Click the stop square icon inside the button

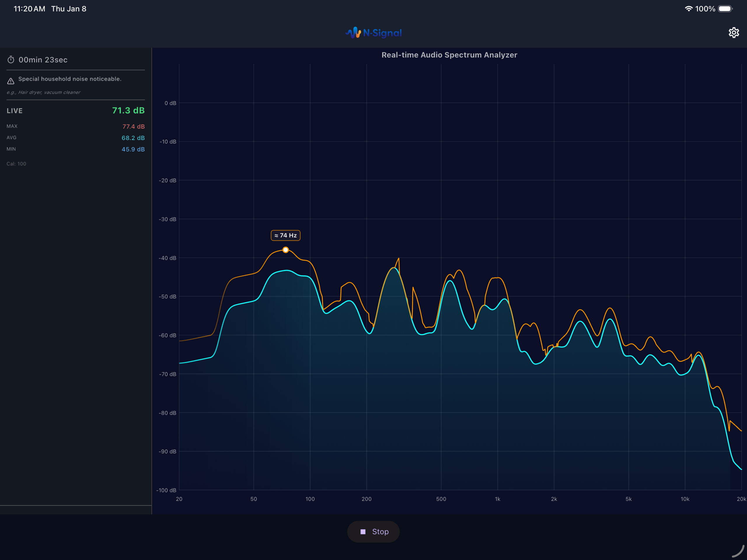pyautogui.click(x=363, y=531)
